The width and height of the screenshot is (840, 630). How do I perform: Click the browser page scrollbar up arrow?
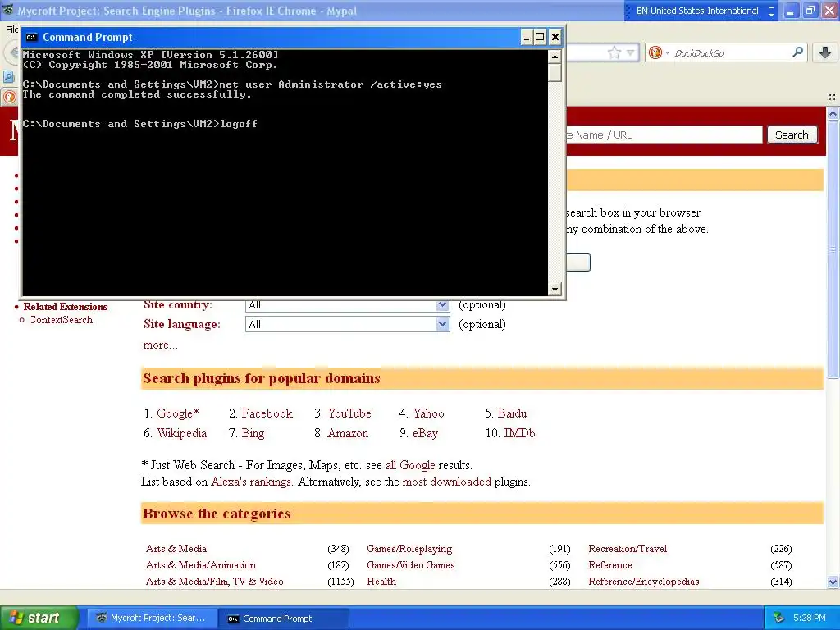pos(833,113)
